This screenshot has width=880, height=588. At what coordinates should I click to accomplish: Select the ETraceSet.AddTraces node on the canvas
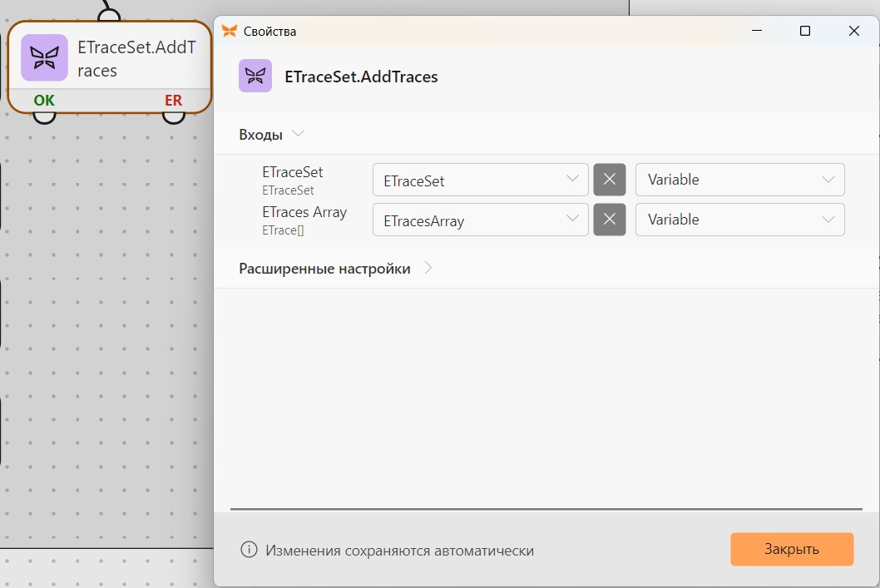(x=110, y=67)
